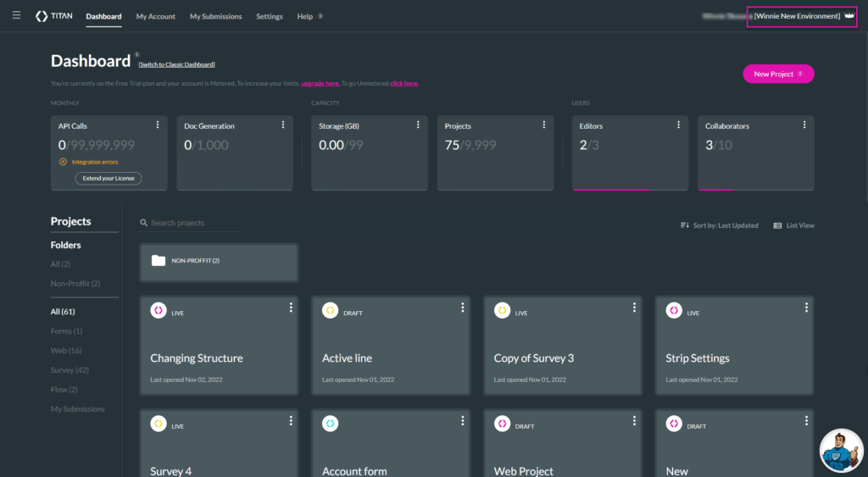Go to My Submissions in top nav
The width and height of the screenshot is (868, 477).
point(215,16)
